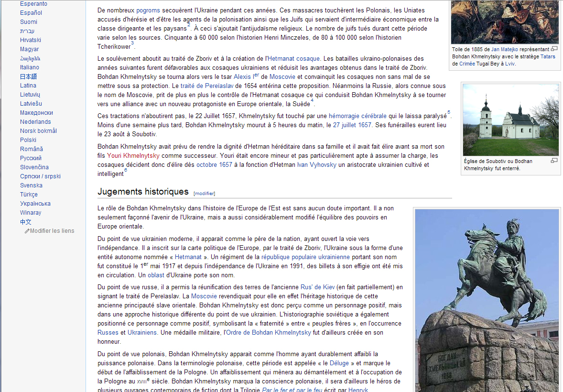
Task: Open the Nederlands language version
Action: (35, 122)
